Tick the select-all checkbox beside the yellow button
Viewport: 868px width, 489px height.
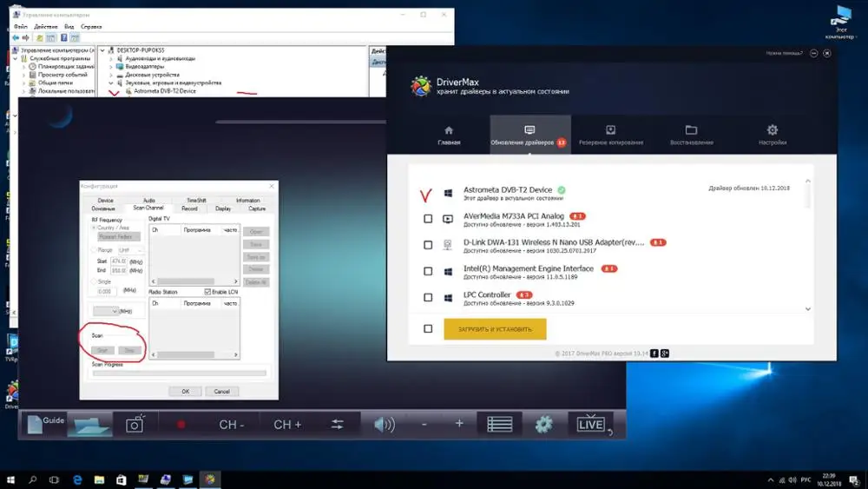[x=428, y=329]
